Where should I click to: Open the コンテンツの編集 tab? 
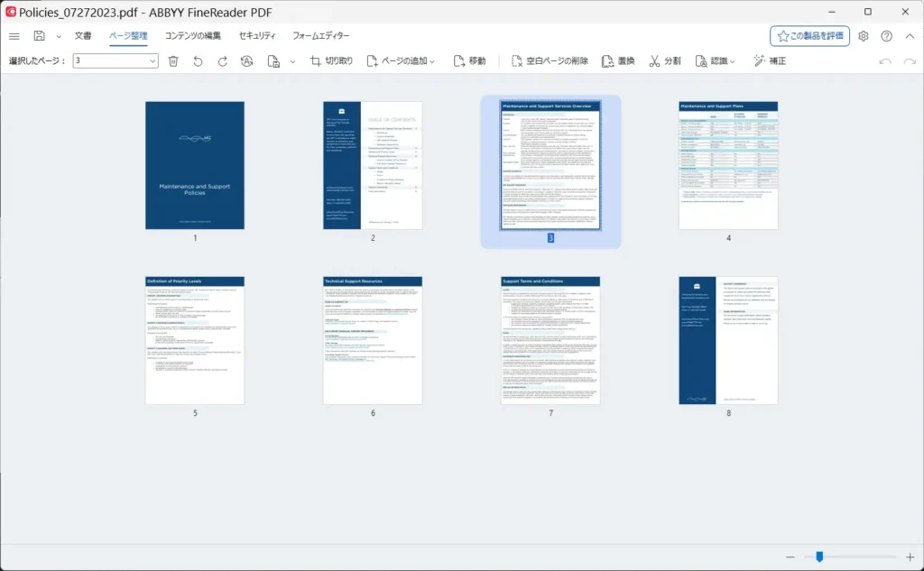click(x=193, y=36)
